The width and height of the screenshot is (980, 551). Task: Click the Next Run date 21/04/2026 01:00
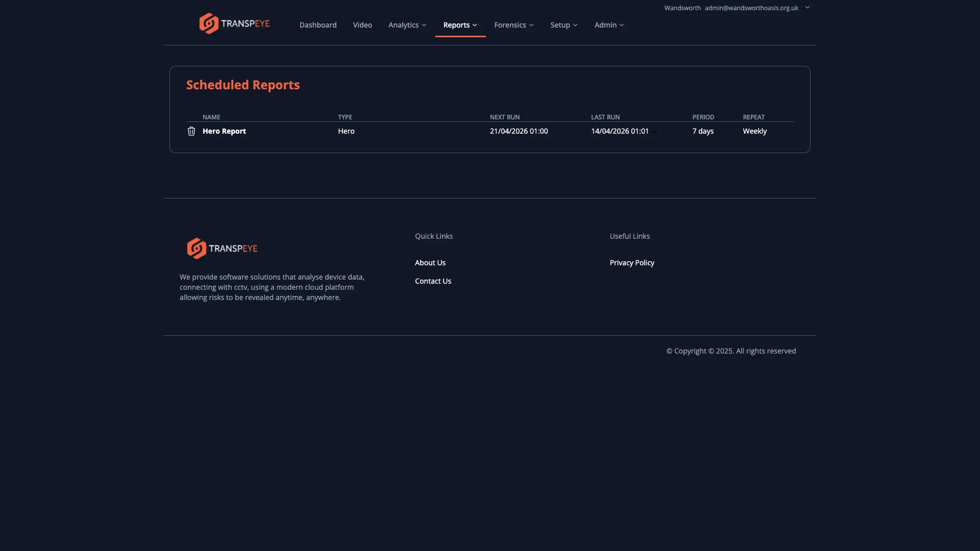tap(519, 131)
